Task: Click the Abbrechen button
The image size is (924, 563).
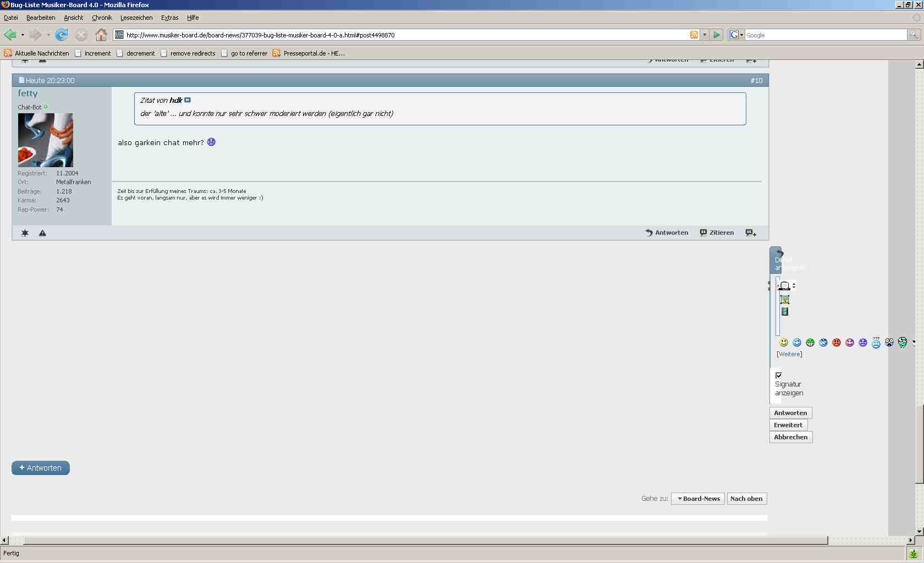Action: point(791,437)
